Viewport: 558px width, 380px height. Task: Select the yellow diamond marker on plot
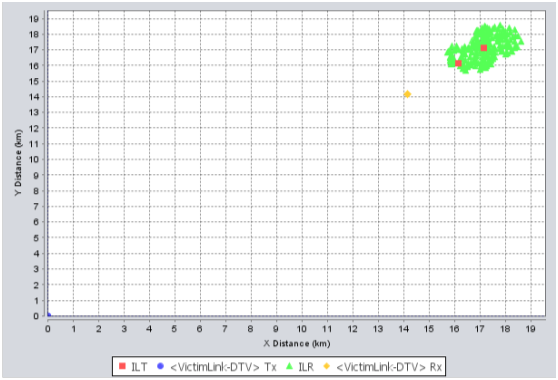[x=407, y=94]
